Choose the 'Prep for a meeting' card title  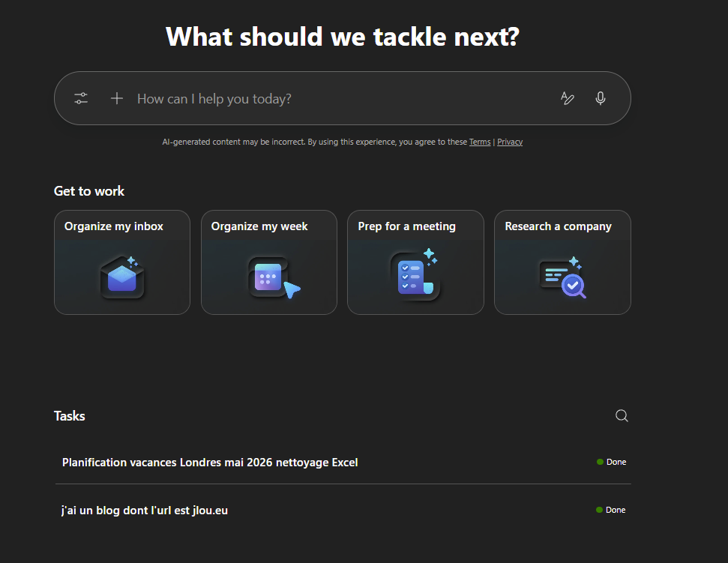pyautogui.click(x=407, y=226)
